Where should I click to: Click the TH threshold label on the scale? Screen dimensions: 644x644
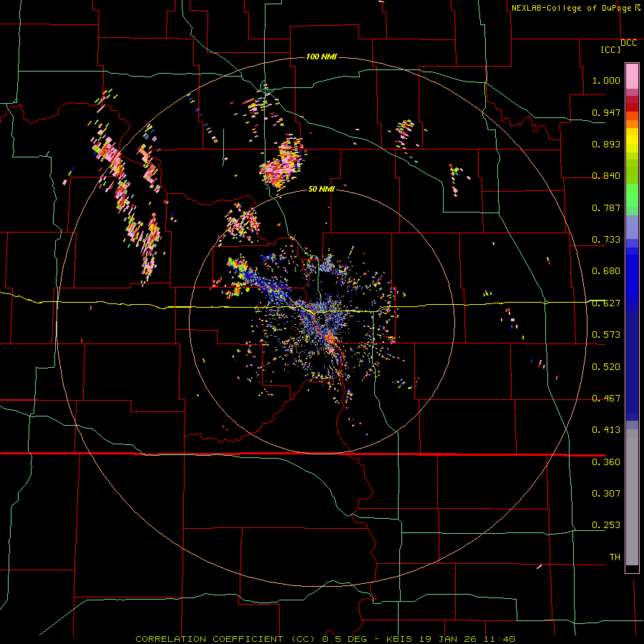coord(615,557)
